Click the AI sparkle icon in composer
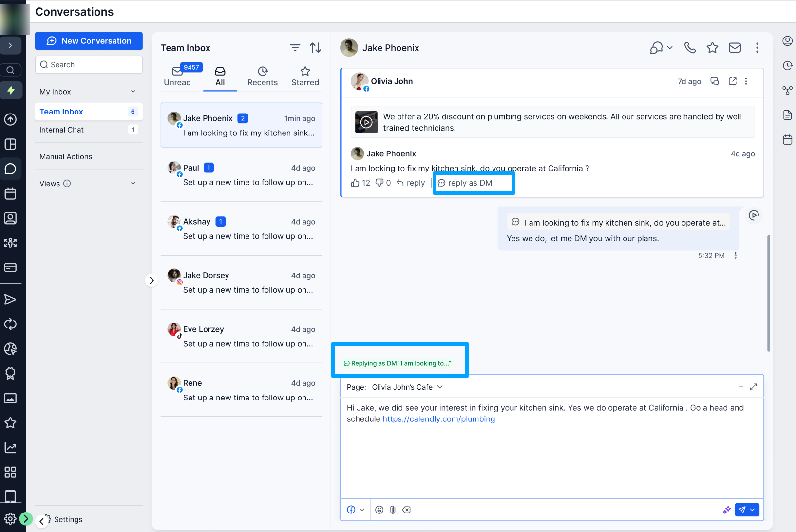The image size is (796, 532). 727,510
